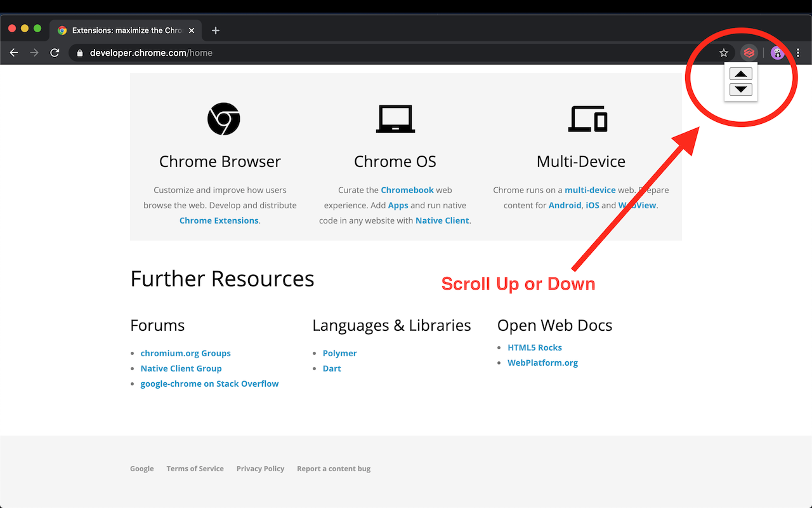812x508 pixels.
Task: Click the scroll up arrow button
Action: point(741,74)
